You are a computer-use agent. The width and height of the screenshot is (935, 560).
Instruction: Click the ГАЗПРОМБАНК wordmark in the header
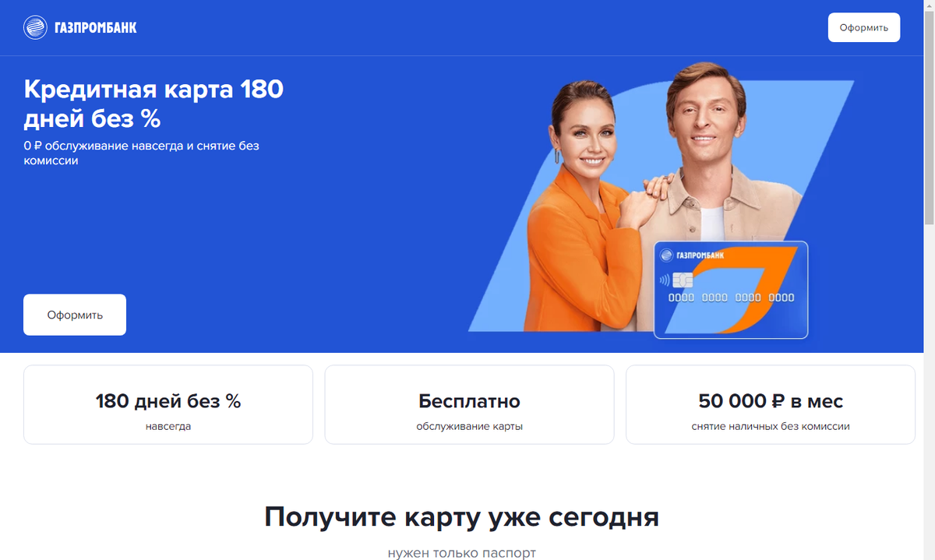95,28
